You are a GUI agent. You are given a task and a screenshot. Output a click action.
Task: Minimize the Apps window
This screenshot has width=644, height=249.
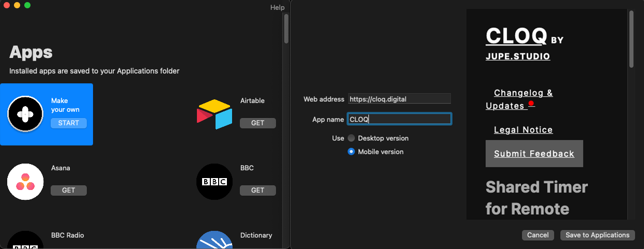click(x=17, y=5)
